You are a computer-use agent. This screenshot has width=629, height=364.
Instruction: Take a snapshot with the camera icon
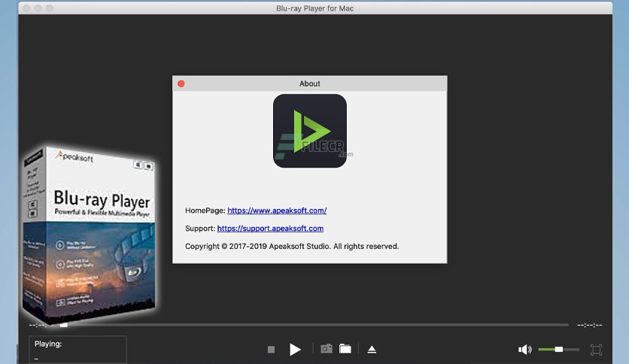(327, 349)
